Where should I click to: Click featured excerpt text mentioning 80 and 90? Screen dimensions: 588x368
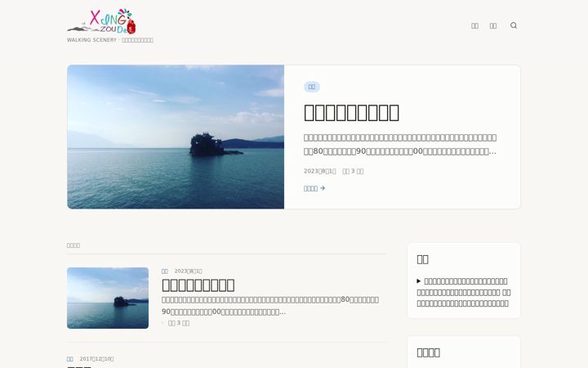click(400, 144)
